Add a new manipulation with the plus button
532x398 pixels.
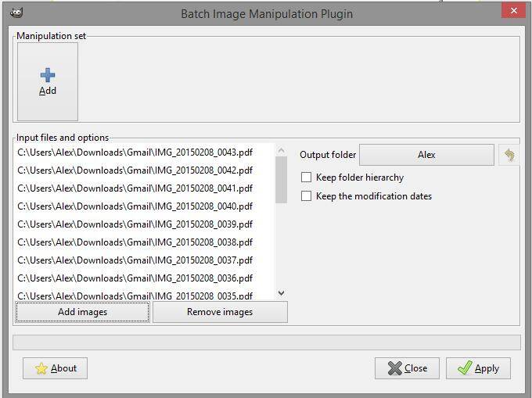point(48,81)
